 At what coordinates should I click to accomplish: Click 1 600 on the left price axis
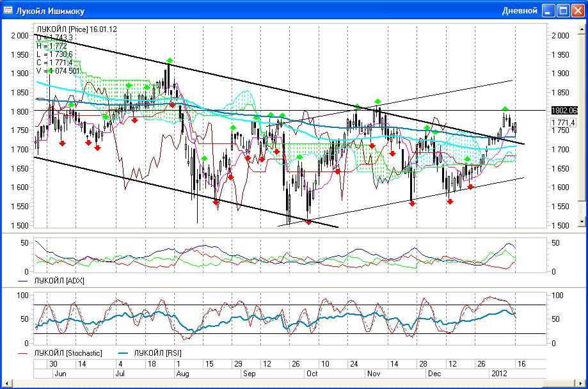coord(20,187)
